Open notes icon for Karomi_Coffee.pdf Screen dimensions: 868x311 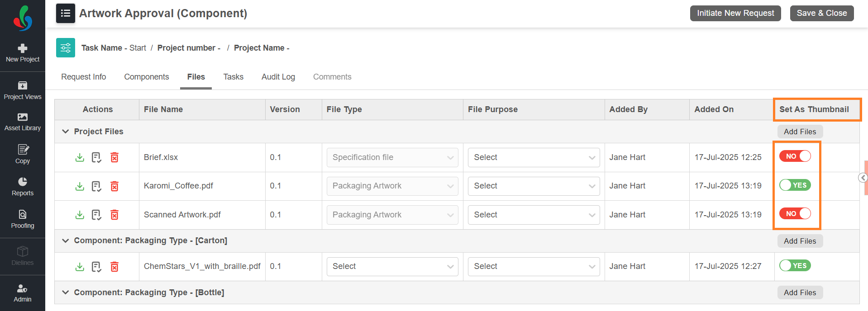[x=96, y=186]
